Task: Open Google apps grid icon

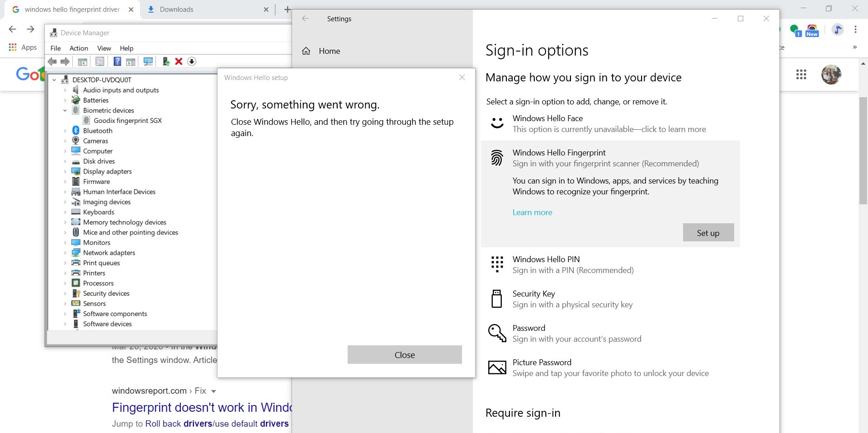Action: pyautogui.click(x=801, y=75)
